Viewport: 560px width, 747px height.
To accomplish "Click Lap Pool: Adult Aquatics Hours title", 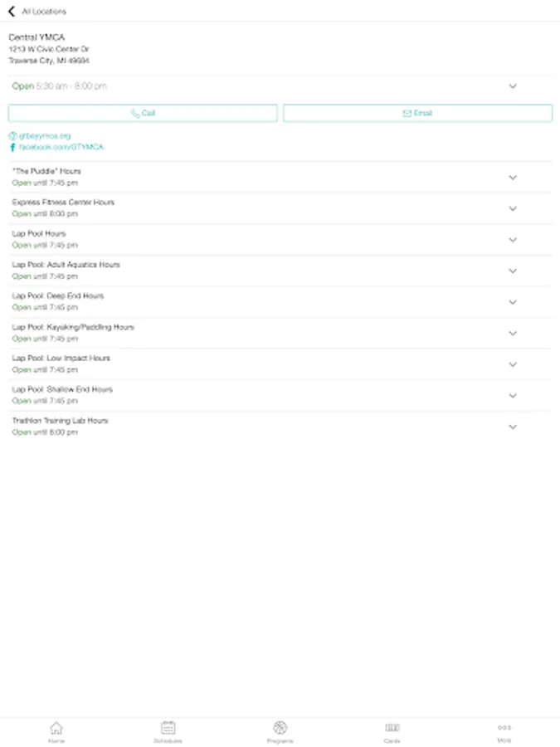I will (66, 265).
